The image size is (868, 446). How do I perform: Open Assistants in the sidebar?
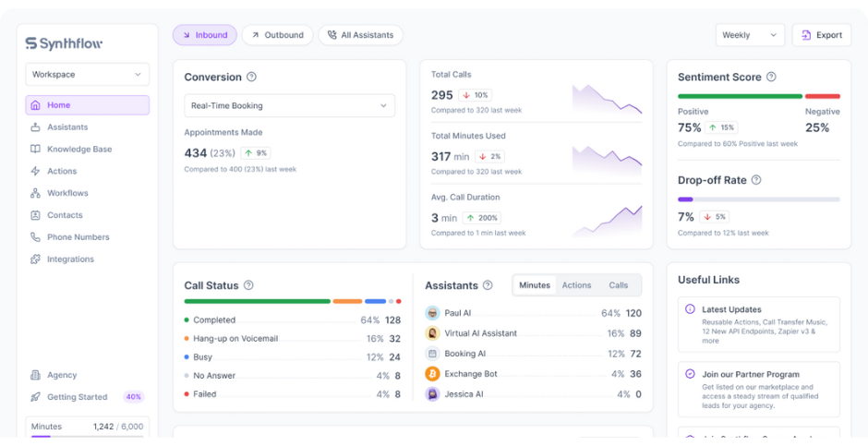[x=88, y=127]
